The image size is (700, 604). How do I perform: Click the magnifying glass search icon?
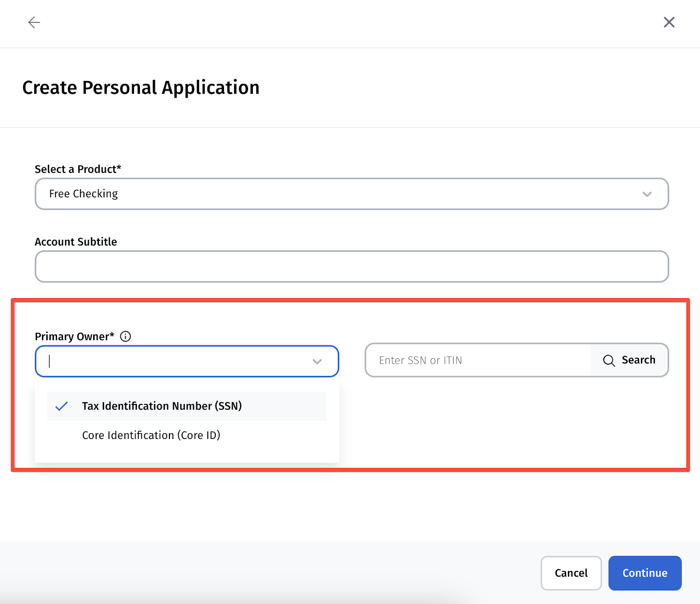[x=609, y=360]
